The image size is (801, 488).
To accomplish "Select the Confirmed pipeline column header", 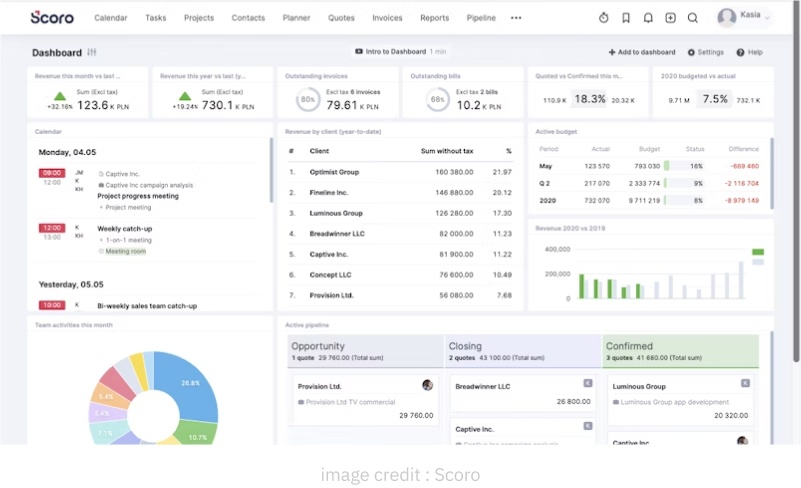I will coord(680,351).
